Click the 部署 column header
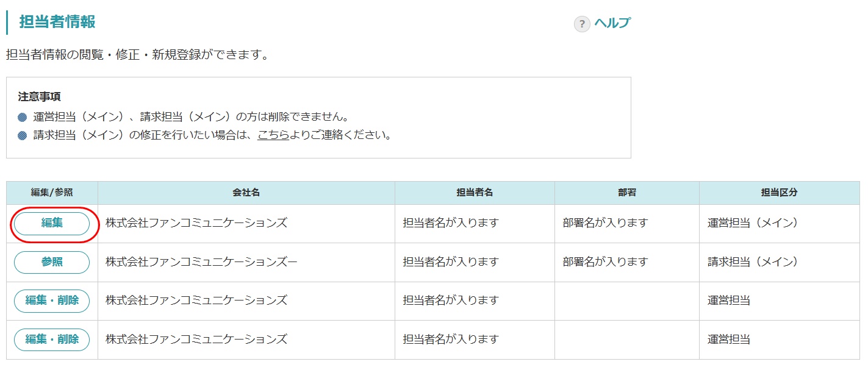The image size is (868, 370). point(626,193)
